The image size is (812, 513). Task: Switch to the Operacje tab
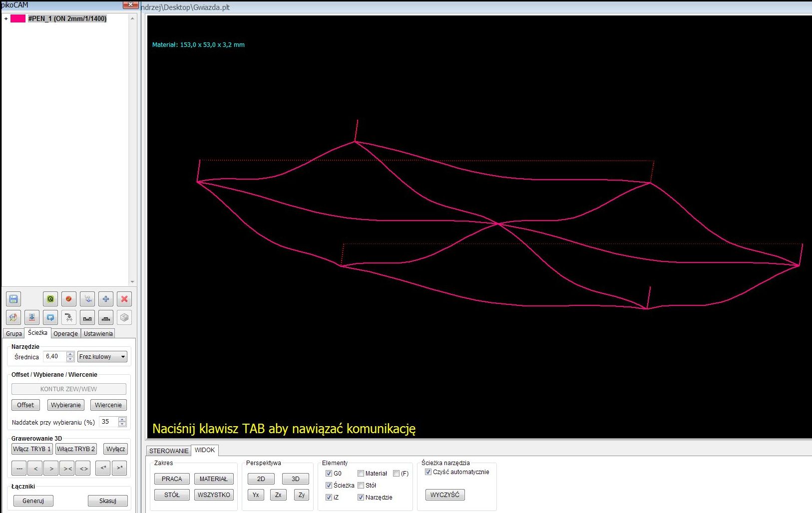pyautogui.click(x=66, y=333)
